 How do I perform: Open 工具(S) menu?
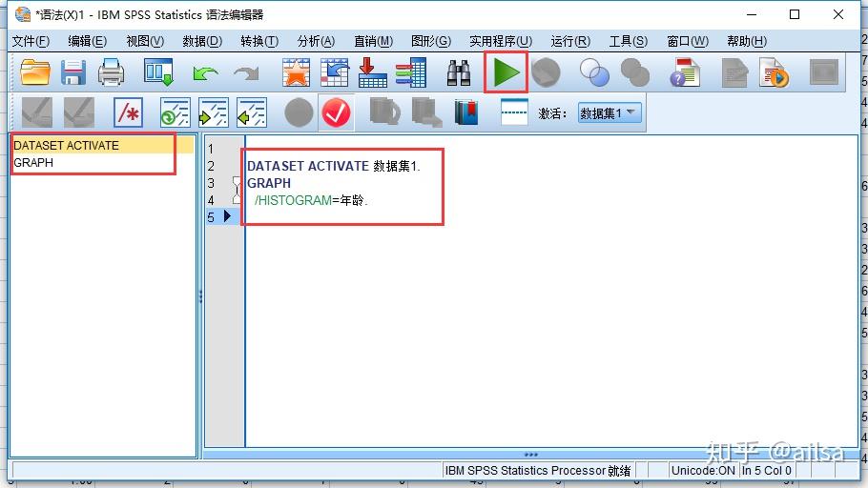click(629, 41)
